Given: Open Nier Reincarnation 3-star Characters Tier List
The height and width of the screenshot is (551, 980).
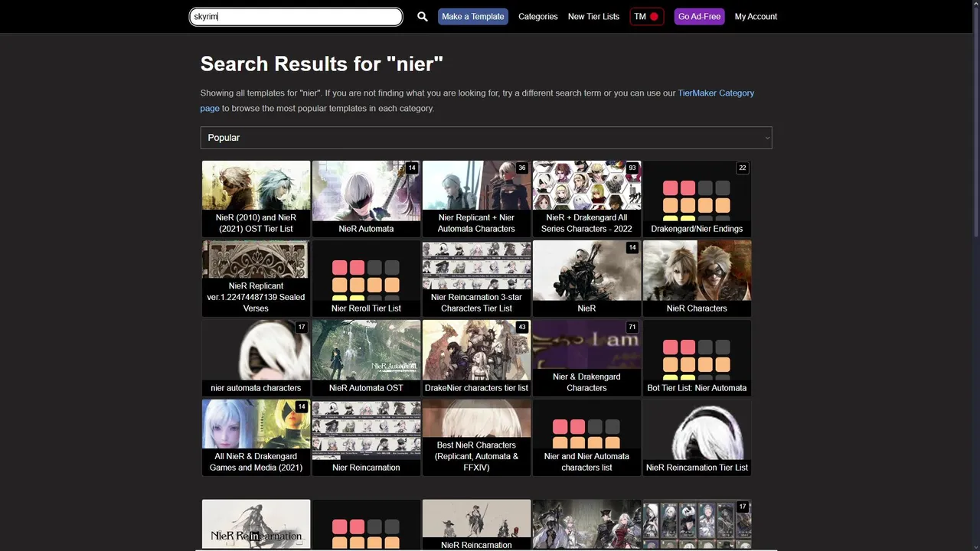Looking at the screenshot, I should tap(477, 278).
